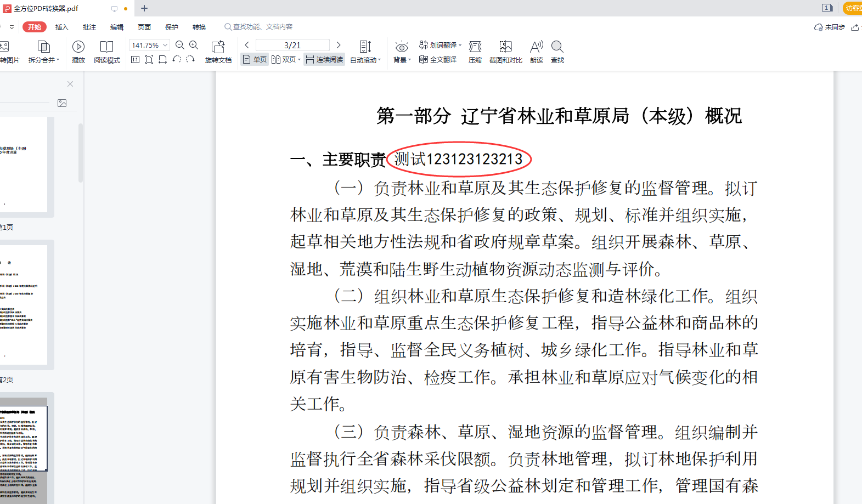
Task: Click the 压缩 compress icon
Action: coord(475,52)
